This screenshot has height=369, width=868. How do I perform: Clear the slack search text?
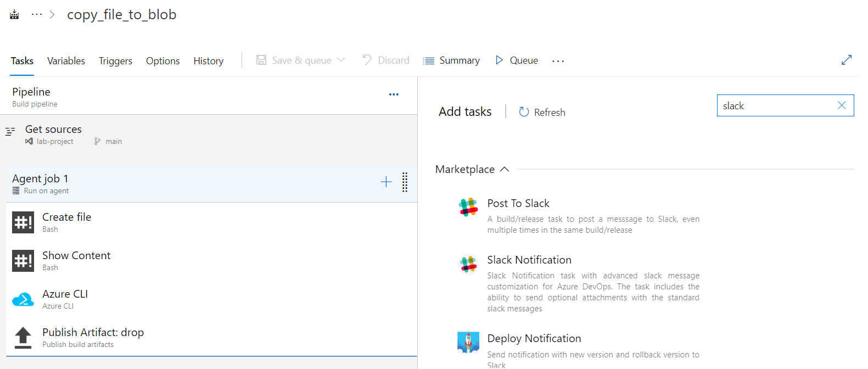(x=842, y=105)
